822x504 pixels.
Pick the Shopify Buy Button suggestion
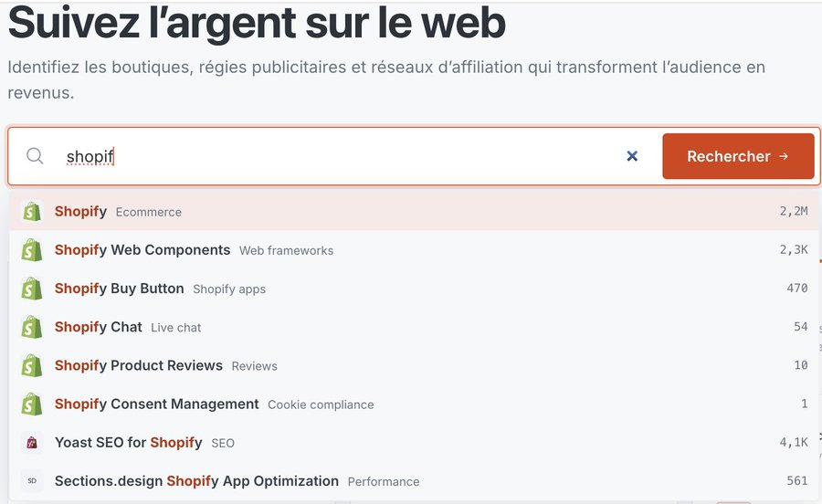[x=414, y=289]
